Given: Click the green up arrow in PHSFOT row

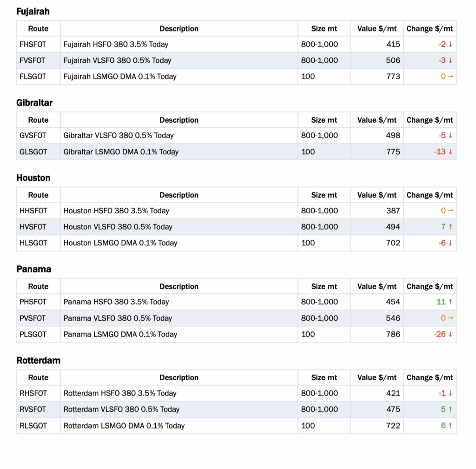Looking at the screenshot, I should [450, 302].
